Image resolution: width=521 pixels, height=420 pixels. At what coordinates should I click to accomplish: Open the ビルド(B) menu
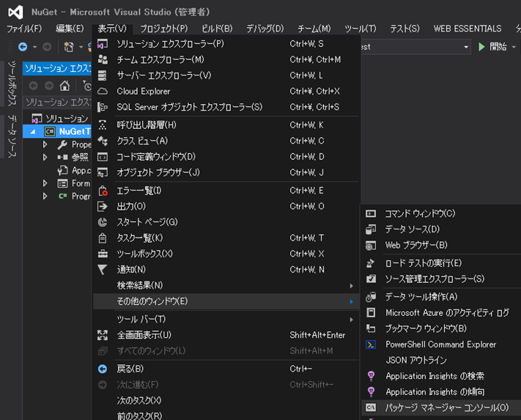coord(217,29)
